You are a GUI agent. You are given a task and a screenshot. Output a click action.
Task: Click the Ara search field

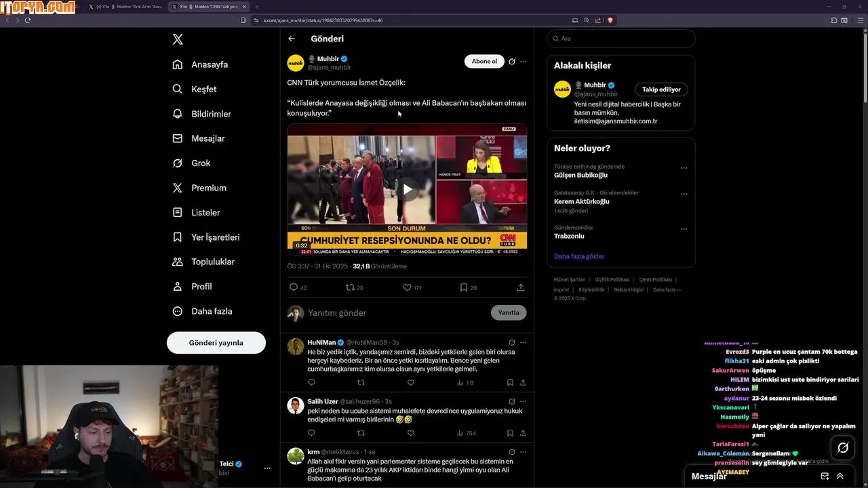click(x=621, y=39)
